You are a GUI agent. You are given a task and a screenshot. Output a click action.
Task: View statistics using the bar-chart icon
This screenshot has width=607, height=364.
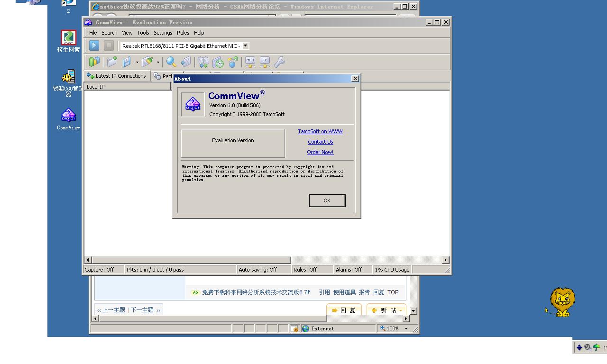(x=93, y=62)
